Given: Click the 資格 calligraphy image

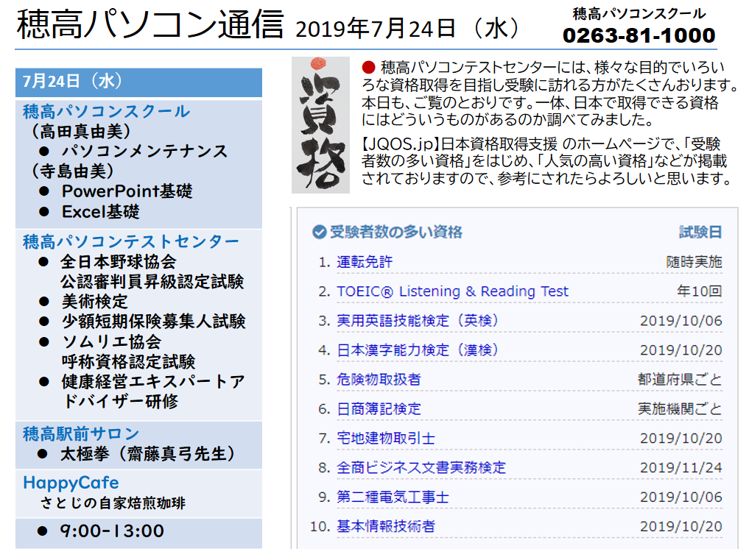Looking at the screenshot, I should [x=320, y=125].
